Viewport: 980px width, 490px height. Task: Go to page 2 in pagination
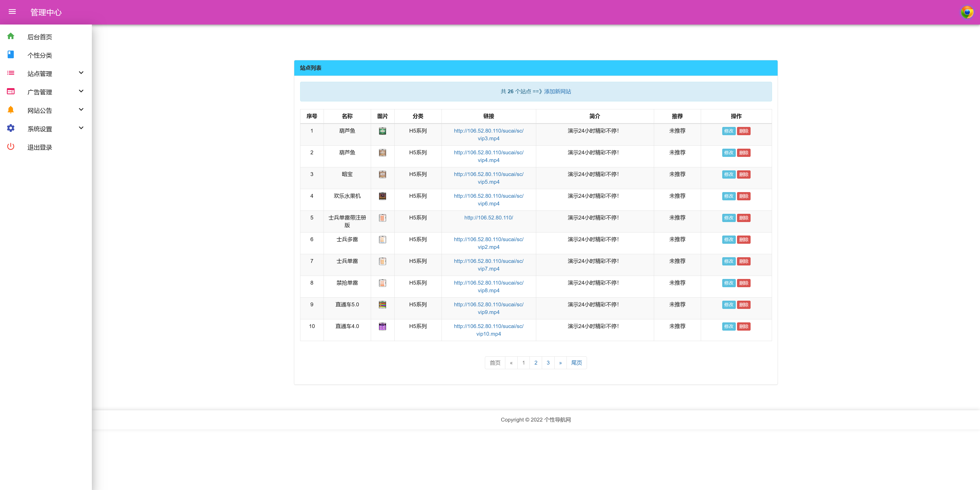coord(536,363)
